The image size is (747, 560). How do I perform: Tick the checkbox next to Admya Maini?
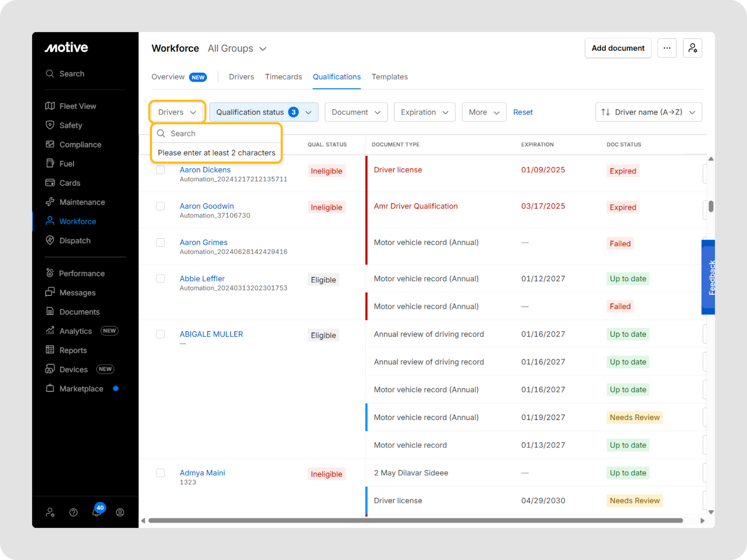point(160,473)
